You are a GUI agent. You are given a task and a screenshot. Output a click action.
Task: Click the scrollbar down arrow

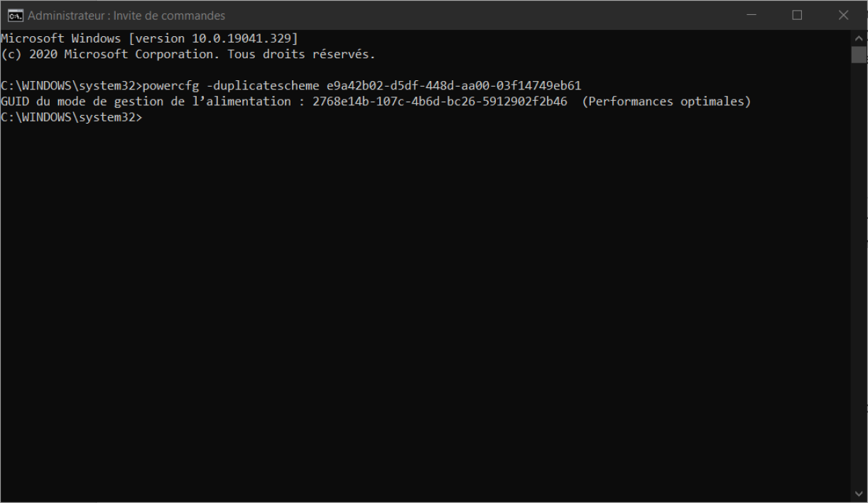(x=859, y=492)
